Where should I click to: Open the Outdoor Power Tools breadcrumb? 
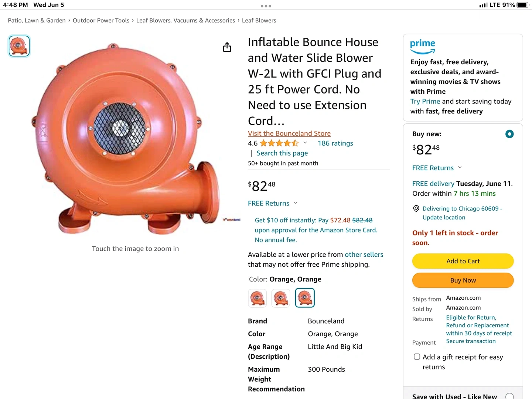(x=101, y=20)
